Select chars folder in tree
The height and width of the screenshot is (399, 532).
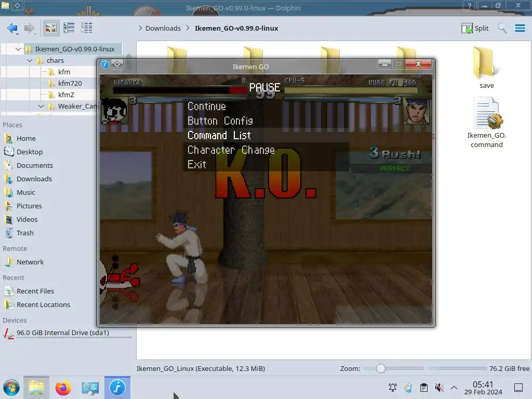(x=55, y=60)
